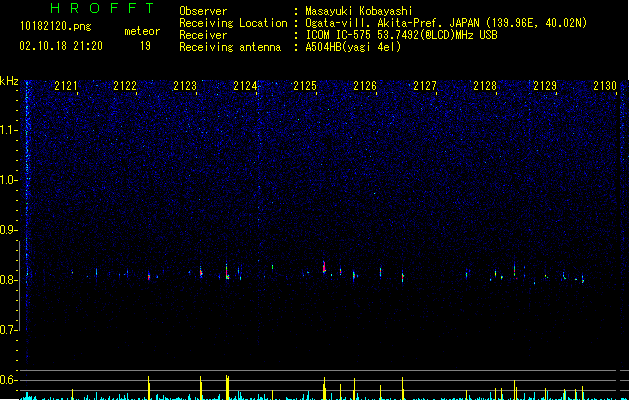Screen dimensions: 629x400
Task: Click the 2128 time marker
Action: coord(485,86)
